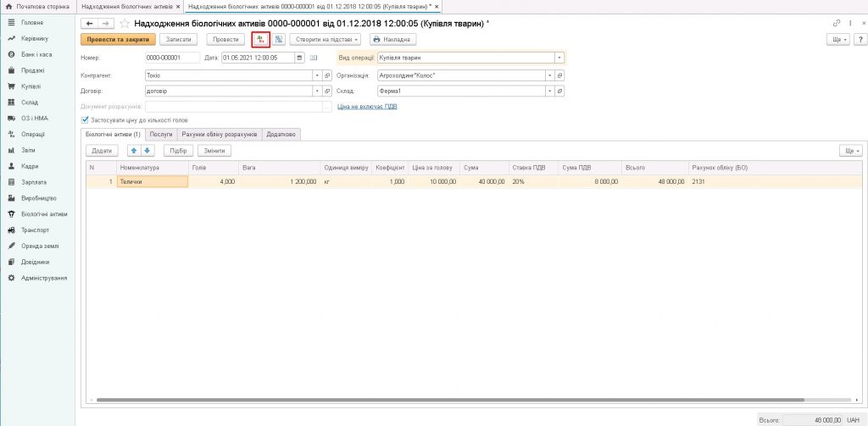
Task: Go back with left arrow button
Action: coord(89,23)
